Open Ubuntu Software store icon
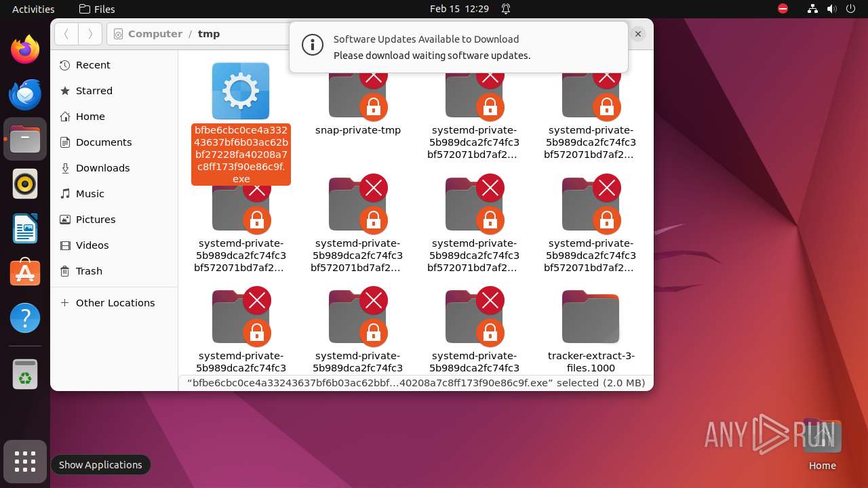This screenshot has height=488, width=868. tap(25, 273)
